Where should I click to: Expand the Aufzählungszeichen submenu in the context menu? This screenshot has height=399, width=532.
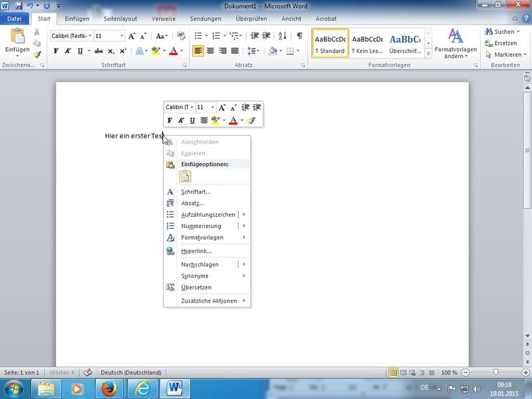click(244, 215)
